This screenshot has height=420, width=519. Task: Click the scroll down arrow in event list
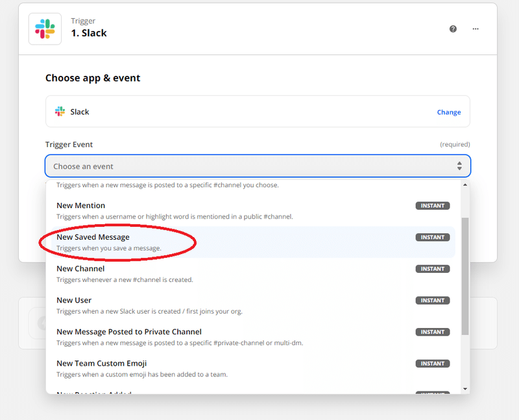(465, 389)
